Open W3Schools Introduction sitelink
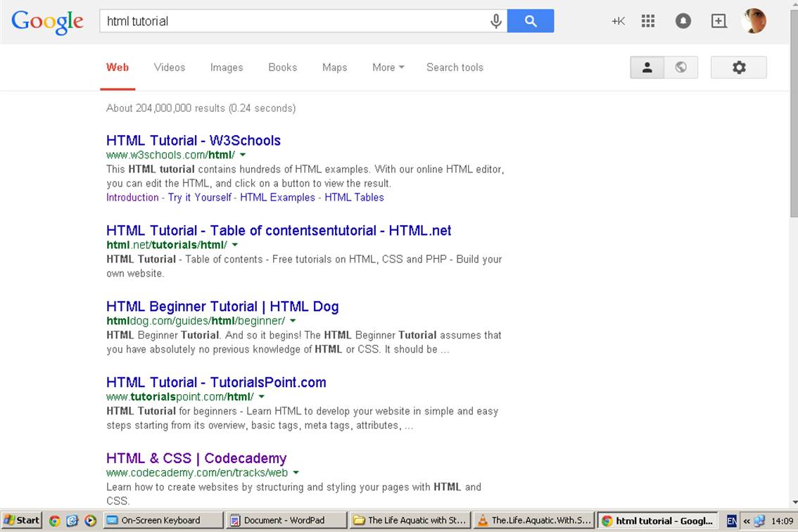The width and height of the screenshot is (798, 532). pyautogui.click(x=132, y=198)
